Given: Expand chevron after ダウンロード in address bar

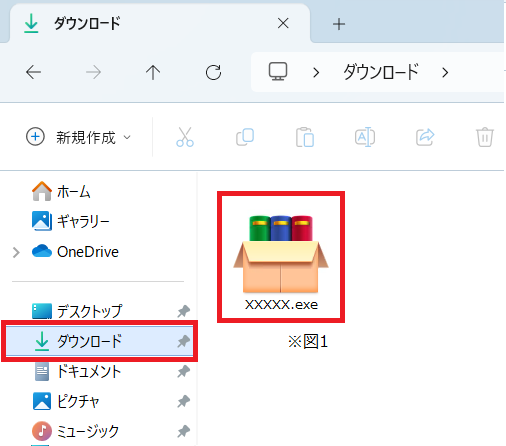Looking at the screenshot, I should [445, 72].
